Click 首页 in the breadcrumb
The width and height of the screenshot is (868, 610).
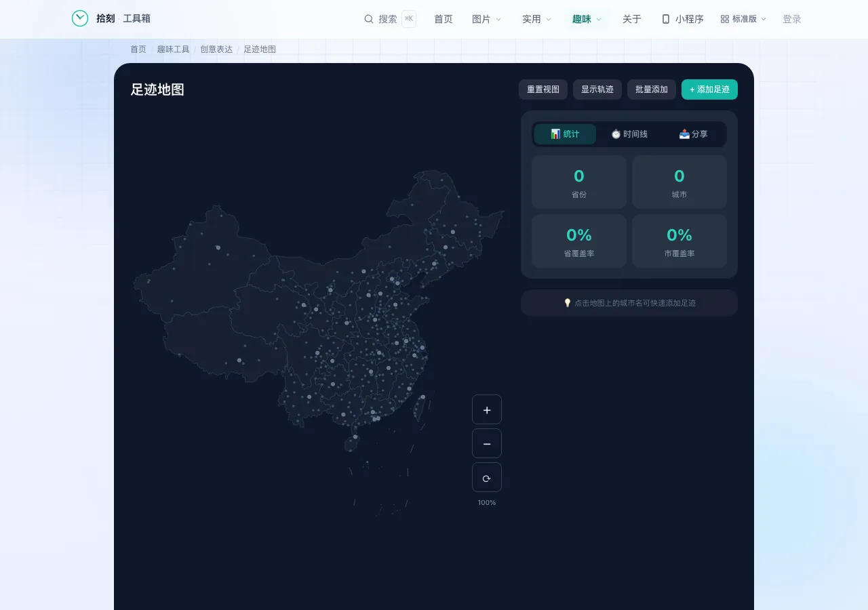click(x=138, y=49)
